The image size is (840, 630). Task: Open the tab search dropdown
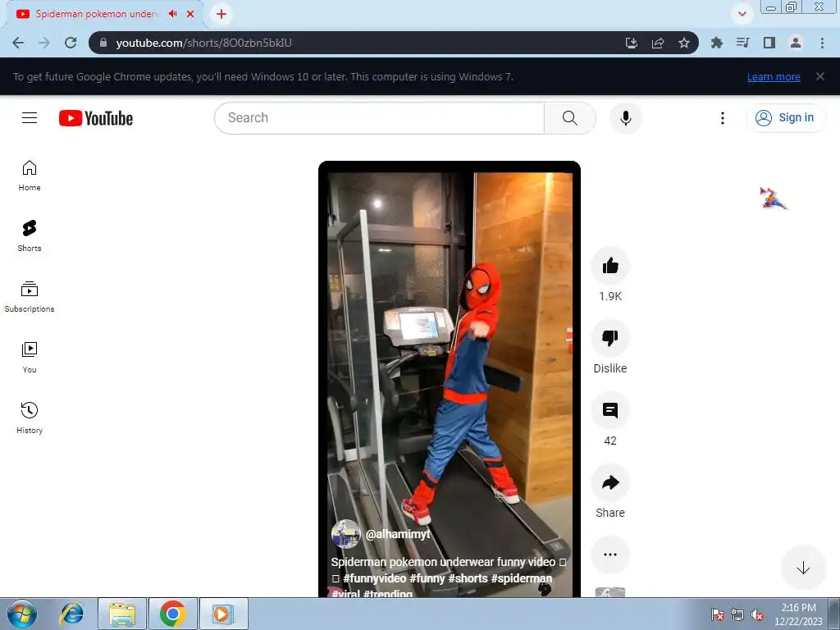point(742,14)
